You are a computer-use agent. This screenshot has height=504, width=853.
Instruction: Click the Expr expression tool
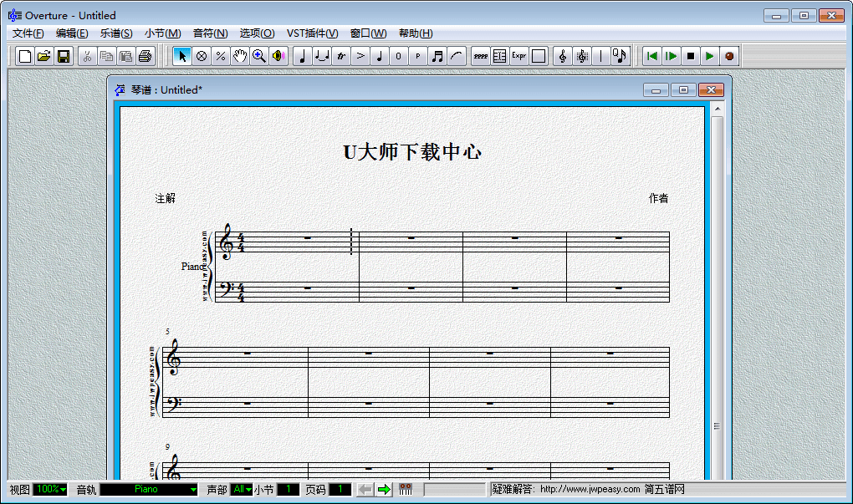click(519, 56)
